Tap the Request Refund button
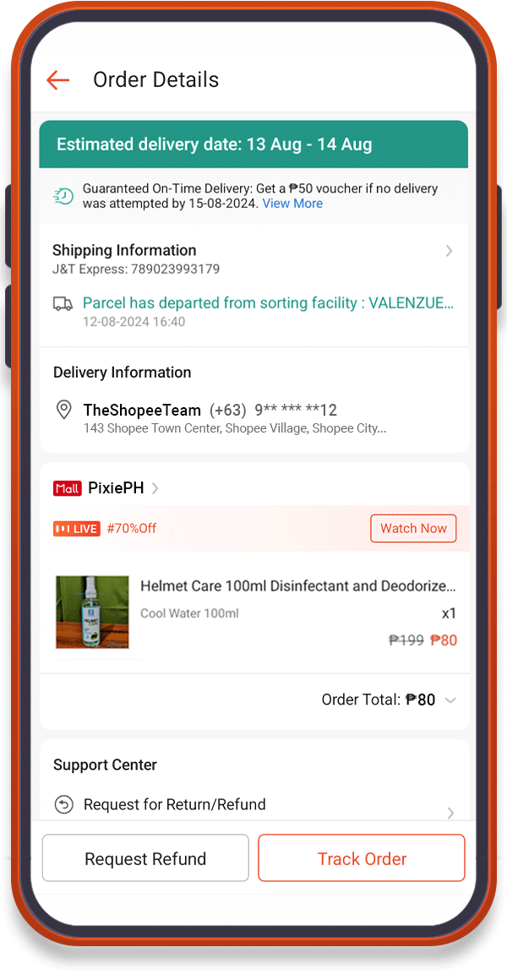Image resolution: width=507 pixels, height=980 pixels. [145, 858]
